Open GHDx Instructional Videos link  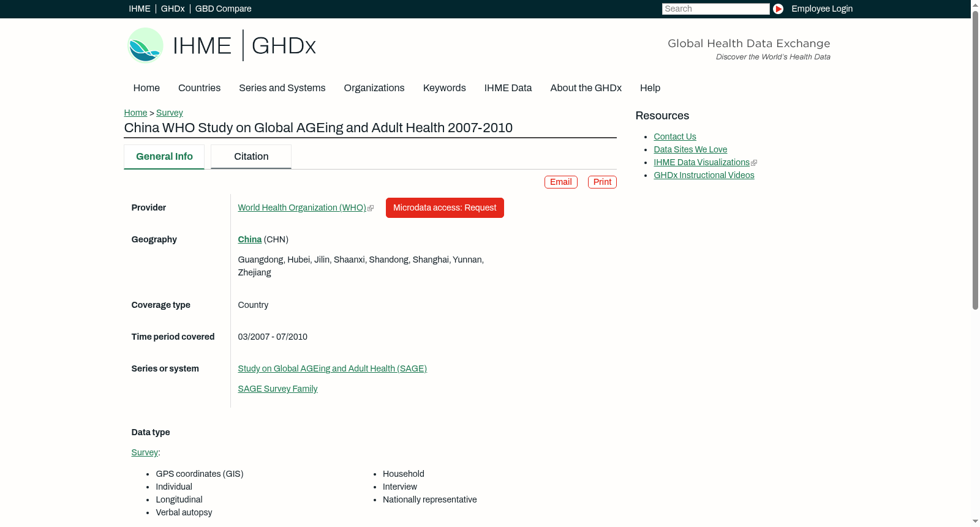(x=704, y=175)
